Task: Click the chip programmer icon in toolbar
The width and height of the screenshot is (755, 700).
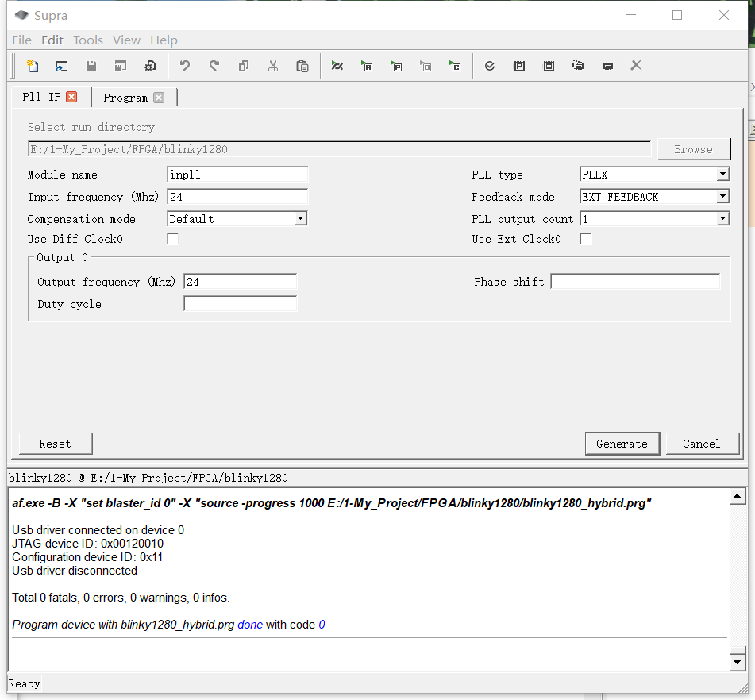Action: click(x=607, y=66)
